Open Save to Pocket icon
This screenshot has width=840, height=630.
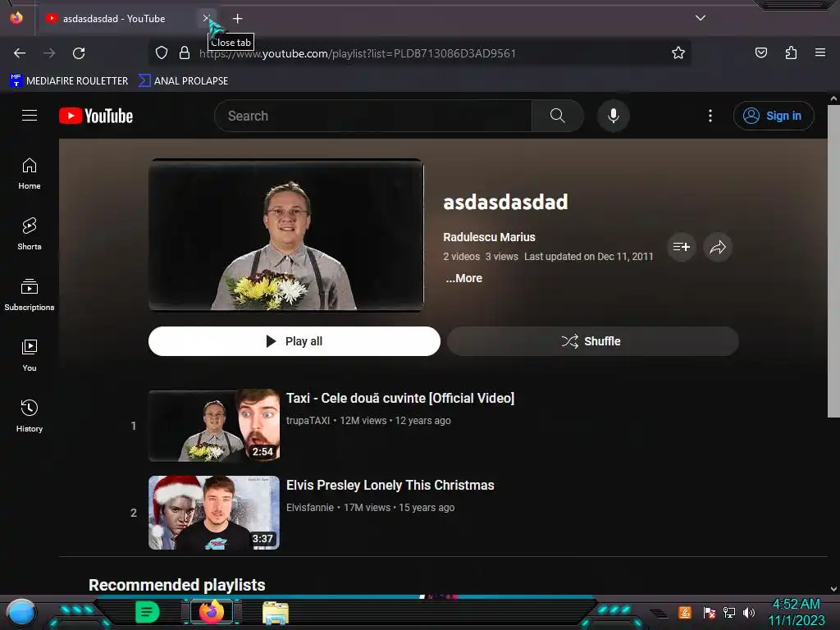[x=761, y=53]
